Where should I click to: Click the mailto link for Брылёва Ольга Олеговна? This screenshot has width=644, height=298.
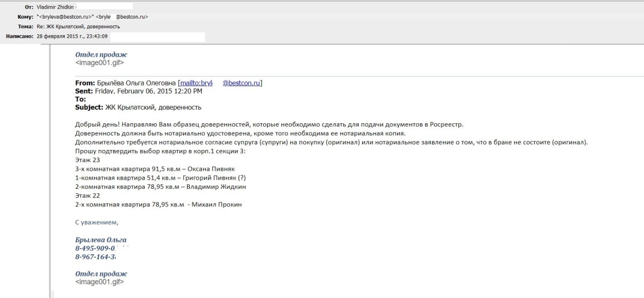(x=220, y=83)
